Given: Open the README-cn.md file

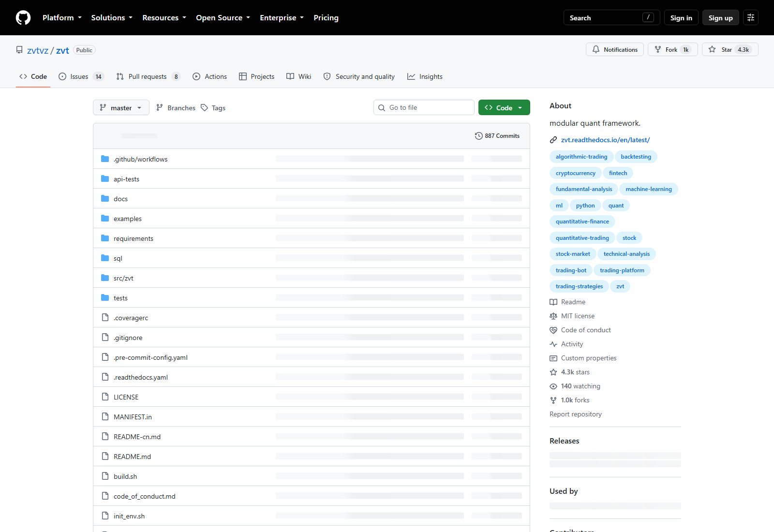Looking at the screenshot, I should [137, 437].
